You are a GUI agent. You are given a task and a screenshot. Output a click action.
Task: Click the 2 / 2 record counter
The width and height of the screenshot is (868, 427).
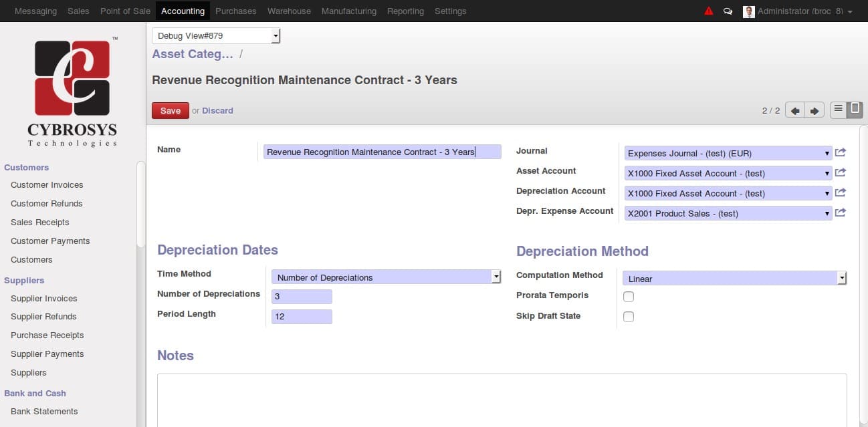click(771, 111)
